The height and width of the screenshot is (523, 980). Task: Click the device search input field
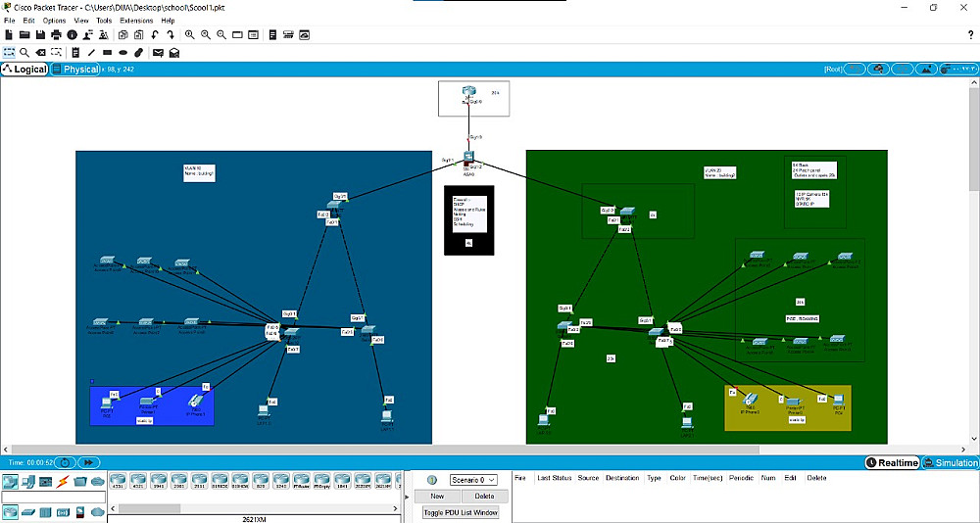click(x=54, y=497)
